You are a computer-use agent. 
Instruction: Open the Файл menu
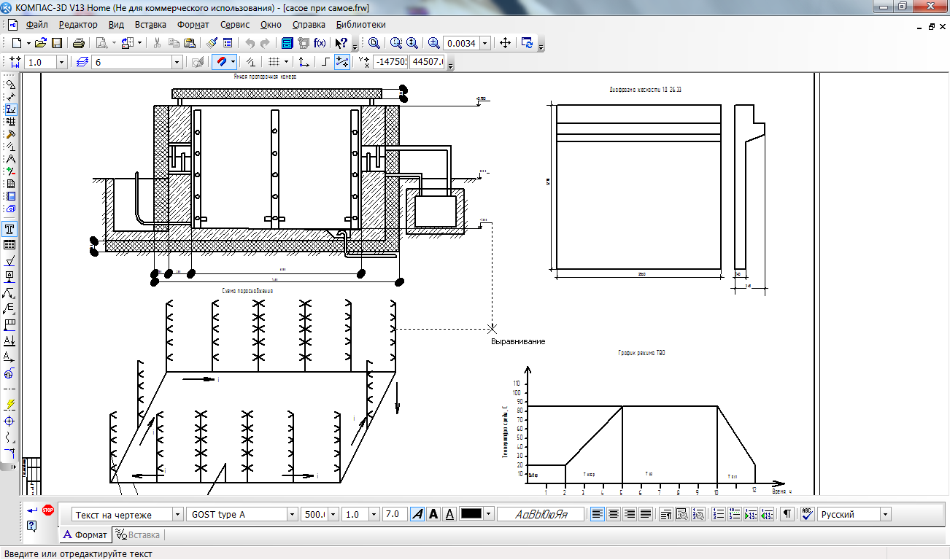(x=36, y=24)
